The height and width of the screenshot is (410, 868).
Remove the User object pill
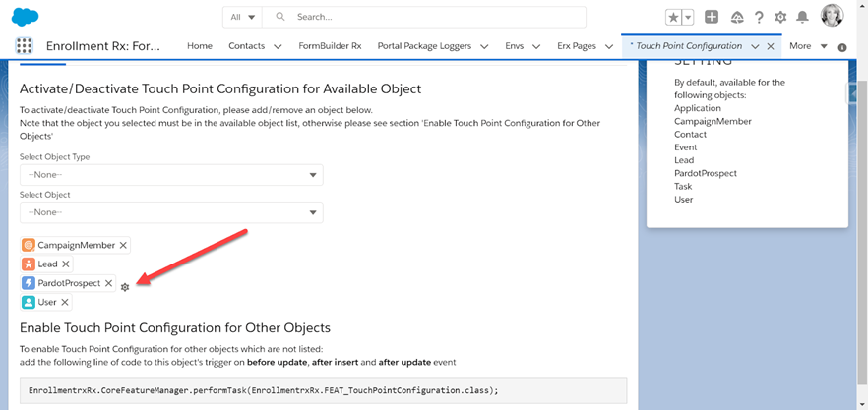pos(65,302)
